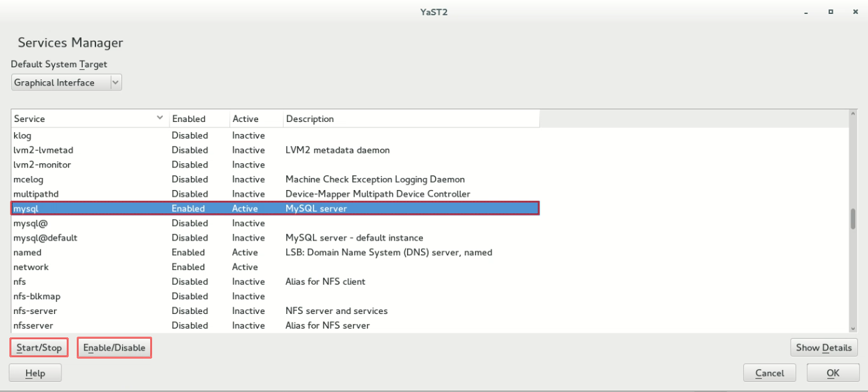Cancel the Services Manager dialog

click(769, 372)
